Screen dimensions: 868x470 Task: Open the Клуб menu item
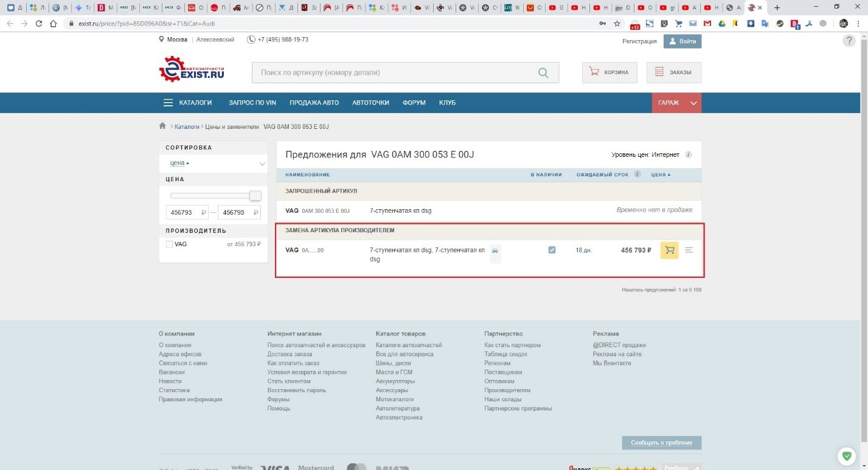coord(447,103)
